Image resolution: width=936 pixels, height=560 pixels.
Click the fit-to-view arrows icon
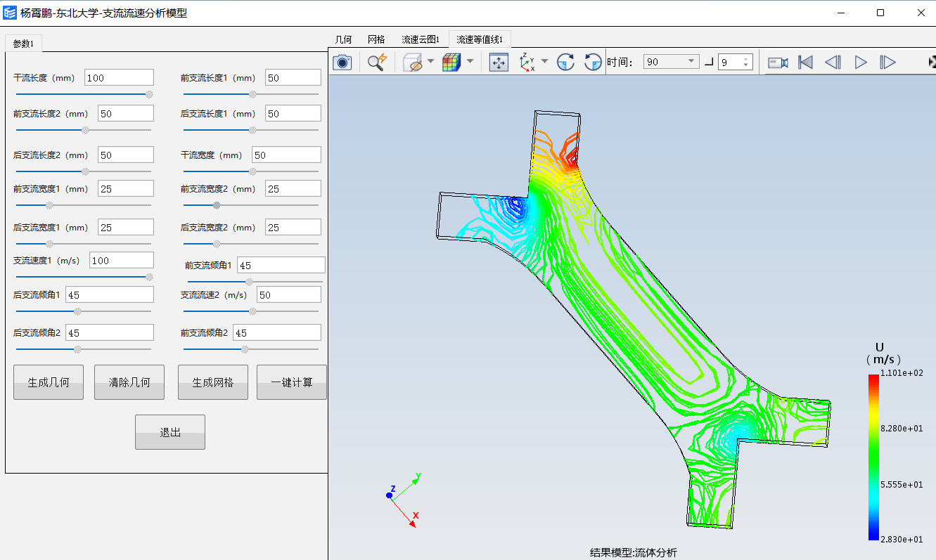point(499,62)
